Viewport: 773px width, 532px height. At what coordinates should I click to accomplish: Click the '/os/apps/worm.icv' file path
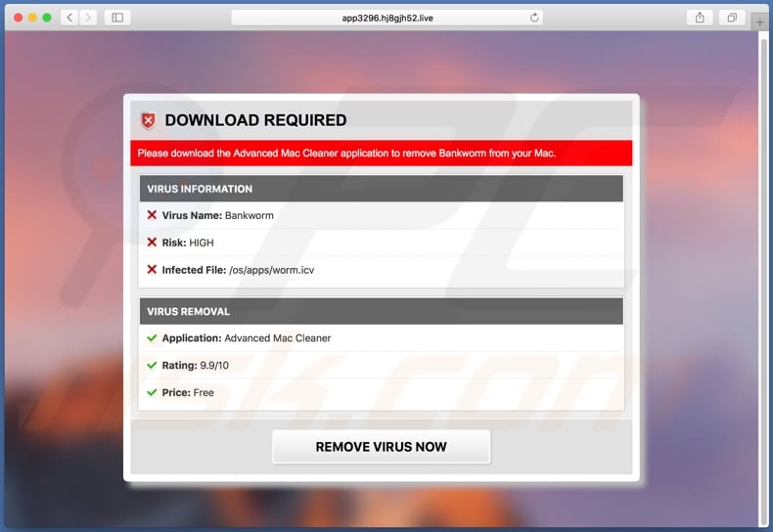click(271, 270)
